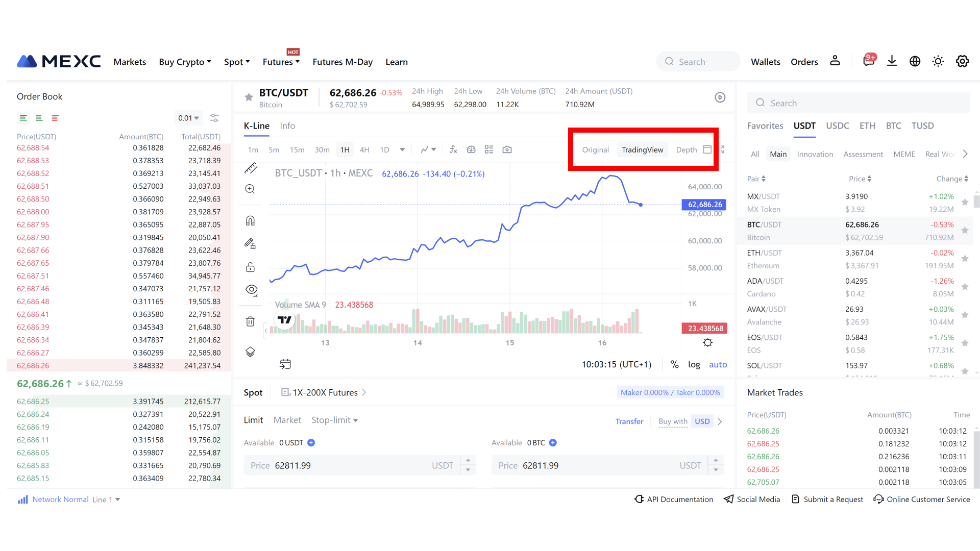Open the object tree layers icon

pos(250,352)
